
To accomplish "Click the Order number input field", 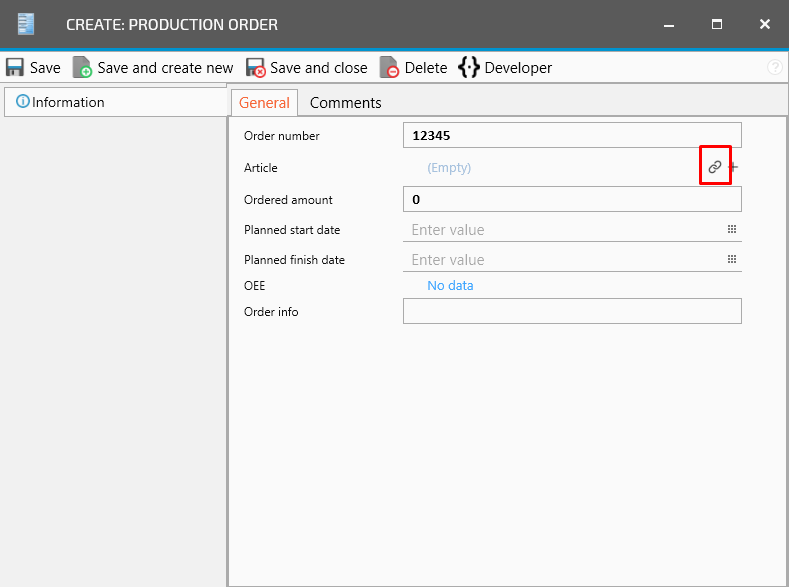I will (x=571, y=135).
